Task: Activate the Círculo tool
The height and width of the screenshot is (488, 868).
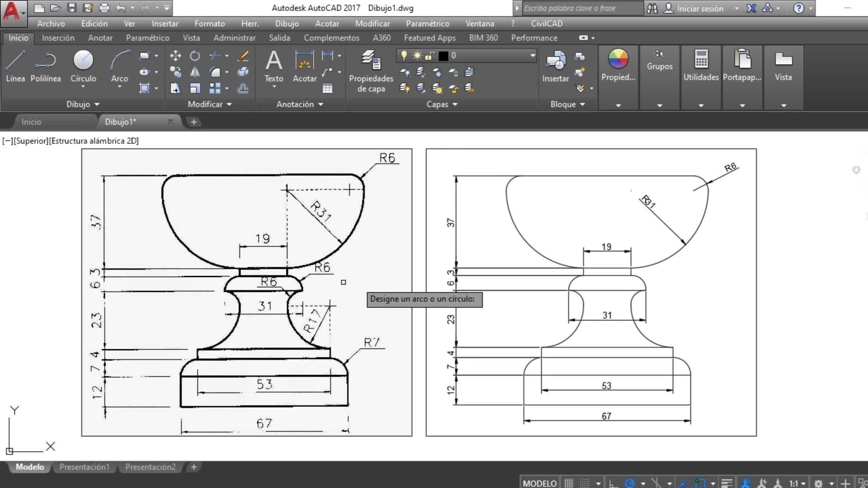Action: 83,66
